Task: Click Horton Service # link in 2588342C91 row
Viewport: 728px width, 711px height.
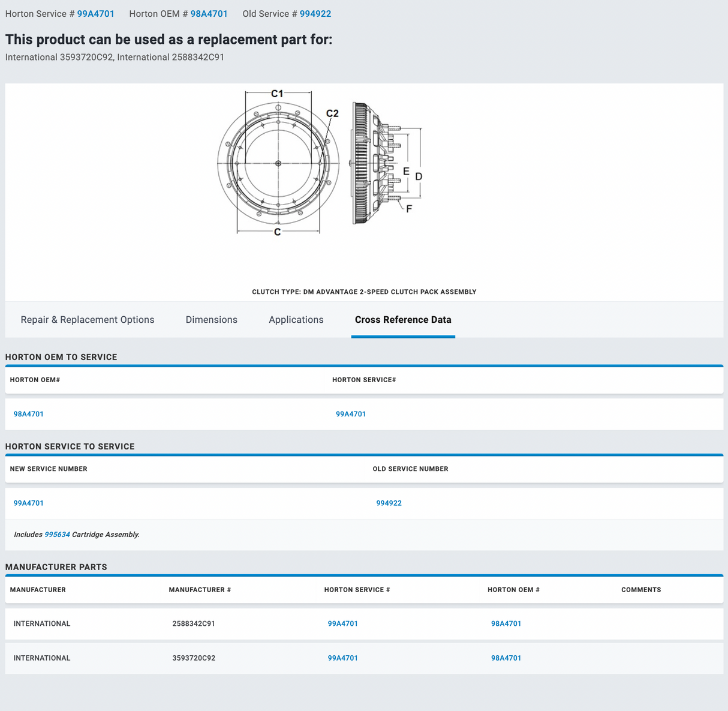Action: tap(342, 624)
